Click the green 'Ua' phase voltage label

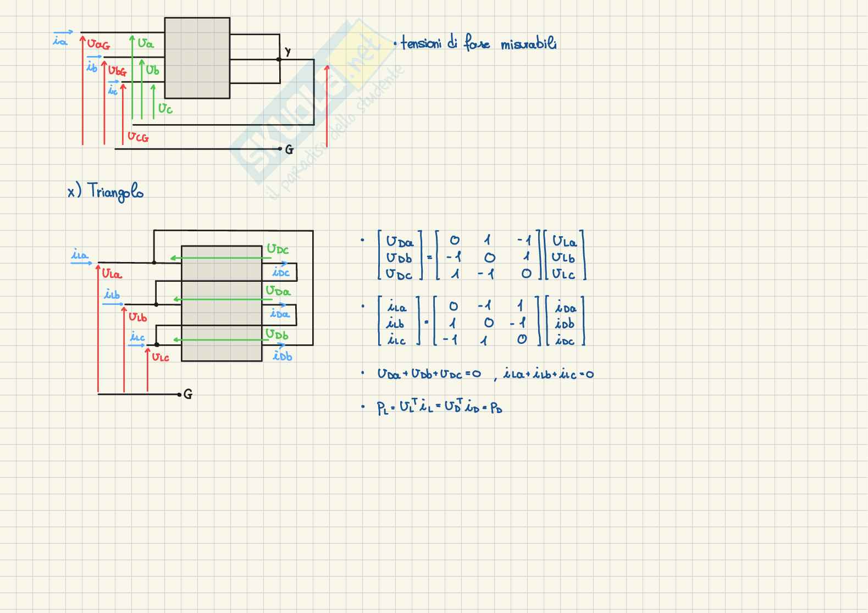145,43
